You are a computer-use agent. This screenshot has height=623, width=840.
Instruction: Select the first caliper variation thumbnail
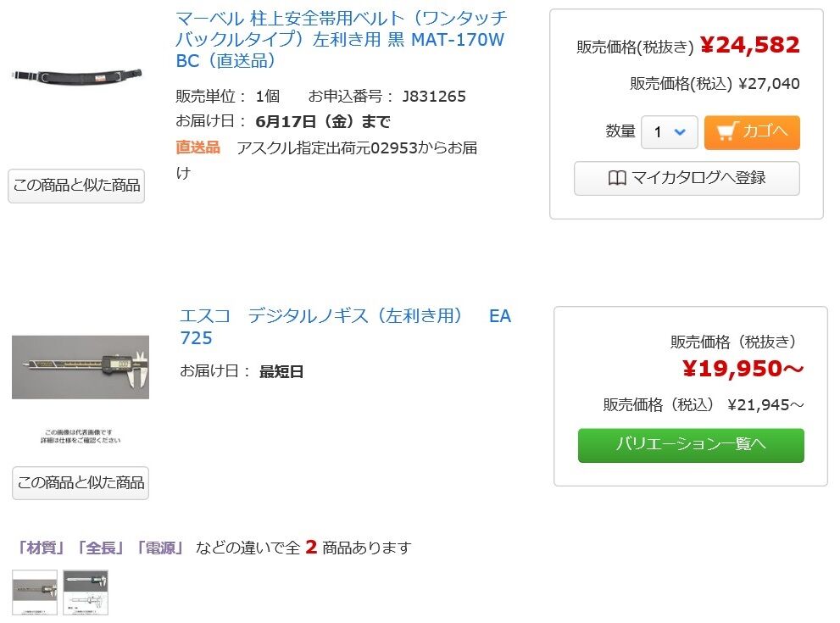35,592
